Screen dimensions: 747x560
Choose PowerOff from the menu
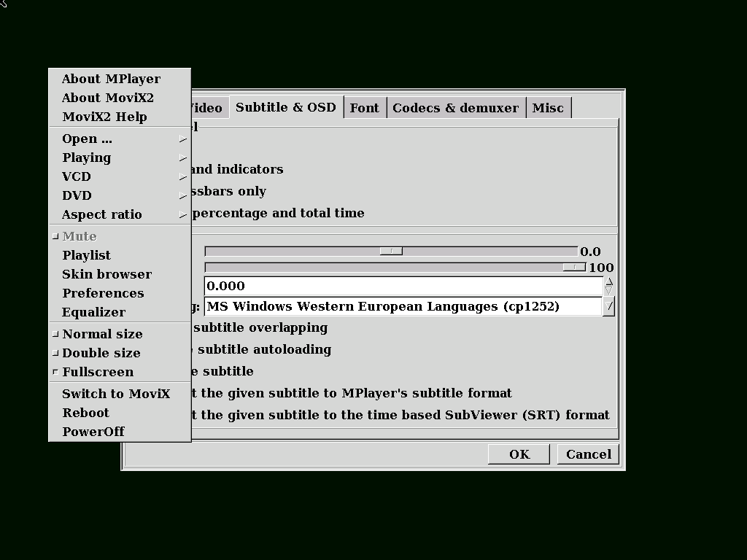[x=120, y=432]
